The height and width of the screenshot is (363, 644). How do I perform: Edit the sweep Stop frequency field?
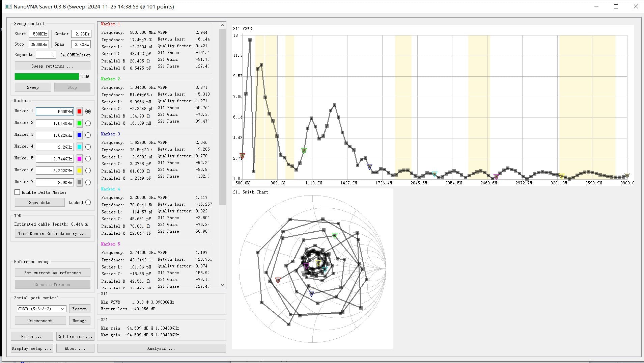(39, 44)
